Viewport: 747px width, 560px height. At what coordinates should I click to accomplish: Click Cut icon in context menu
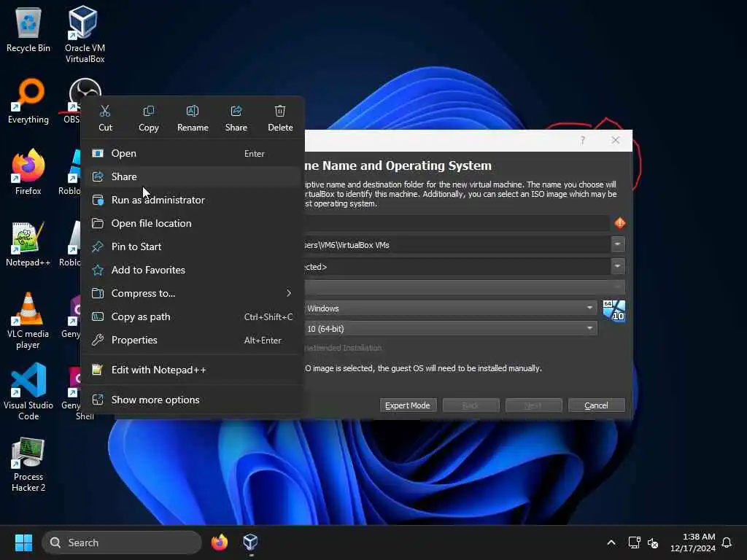pos(105,118)
